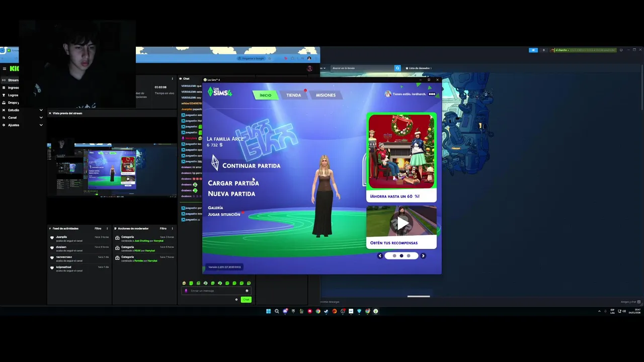Go to next promo card with right arrow
Viewport: 644px width, 362px height.
(423, 256)
